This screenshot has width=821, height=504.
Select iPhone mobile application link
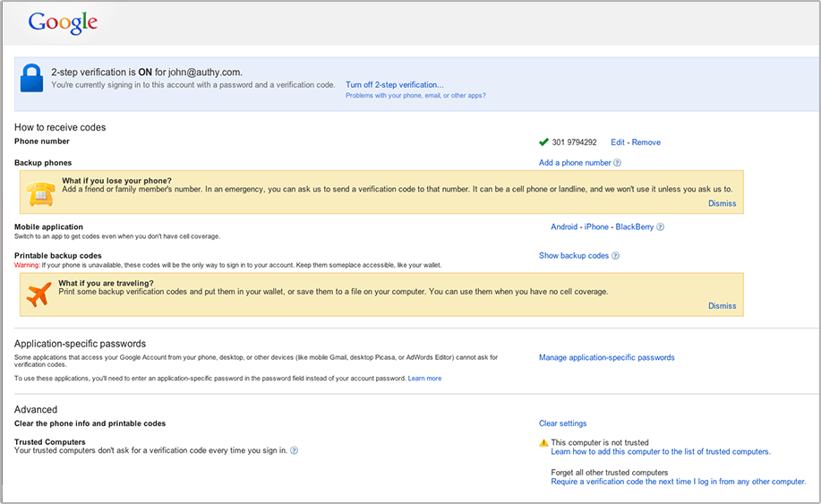(x=596, y=227)
